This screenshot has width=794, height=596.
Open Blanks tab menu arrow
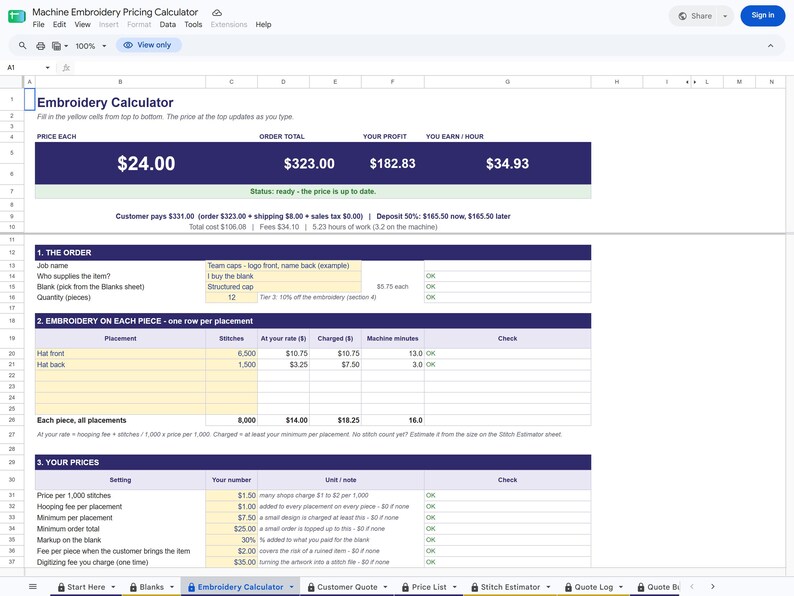pos(172,587)
